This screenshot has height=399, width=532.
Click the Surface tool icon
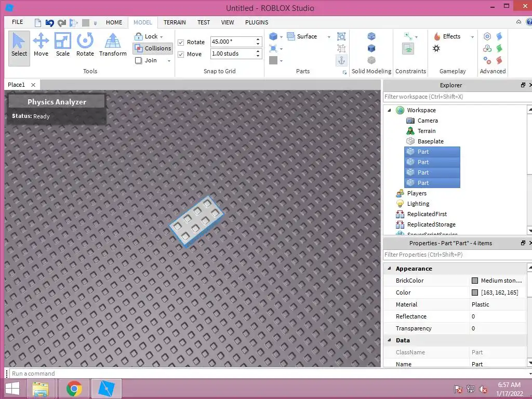click(291, 36)
